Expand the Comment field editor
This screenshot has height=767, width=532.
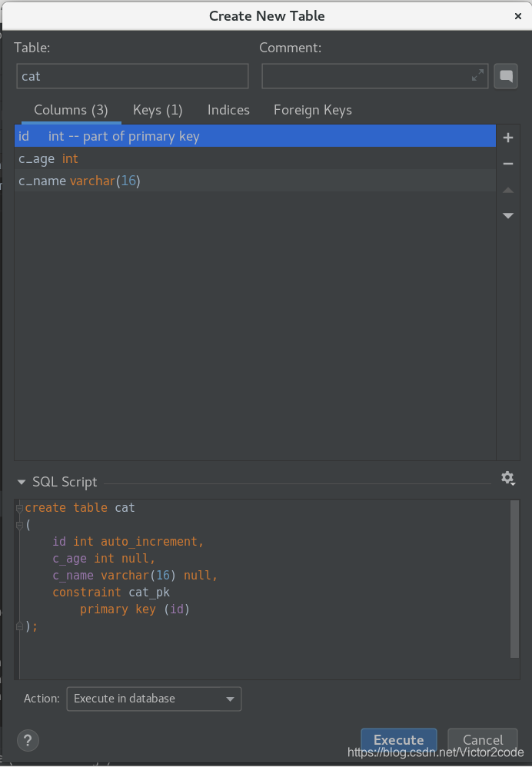pos(477,75)
